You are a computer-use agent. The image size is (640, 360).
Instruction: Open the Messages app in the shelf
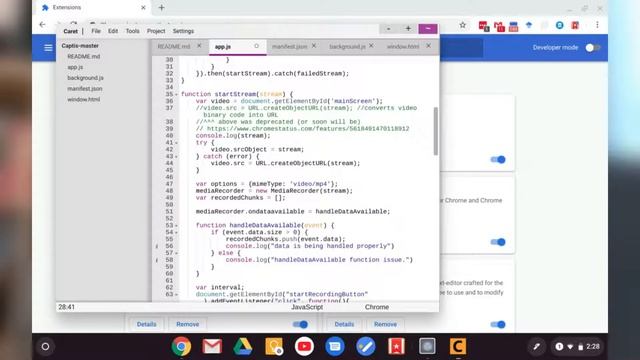tap(335, 347)
